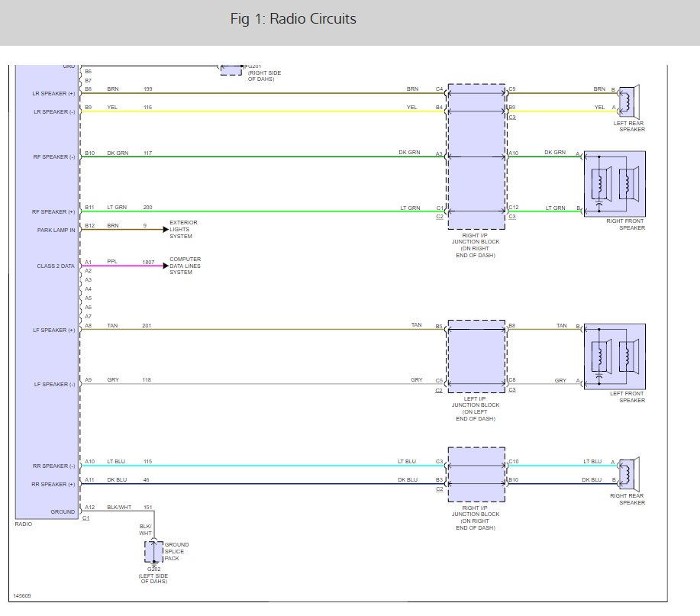This screenshot has width=700, height=616.
Task: Click the 'CLASS 2 DATA' pin label
Action: [56, 266]
